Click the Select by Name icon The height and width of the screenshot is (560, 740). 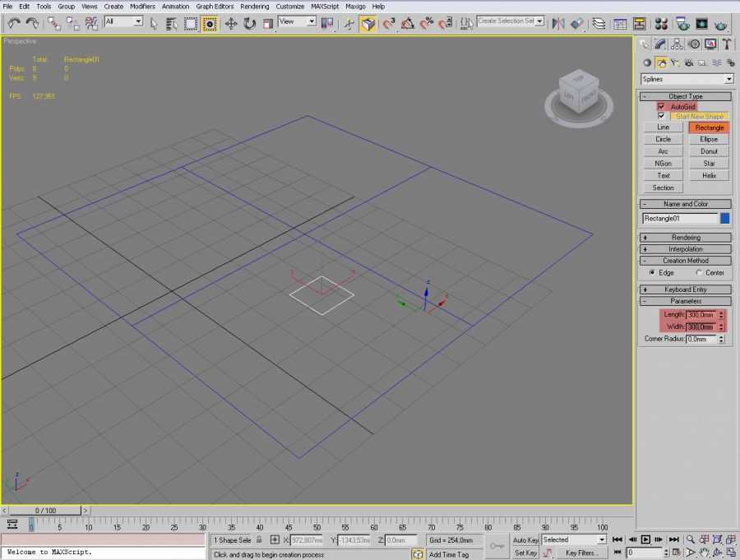pyautogui.click(x=171, y=24)
